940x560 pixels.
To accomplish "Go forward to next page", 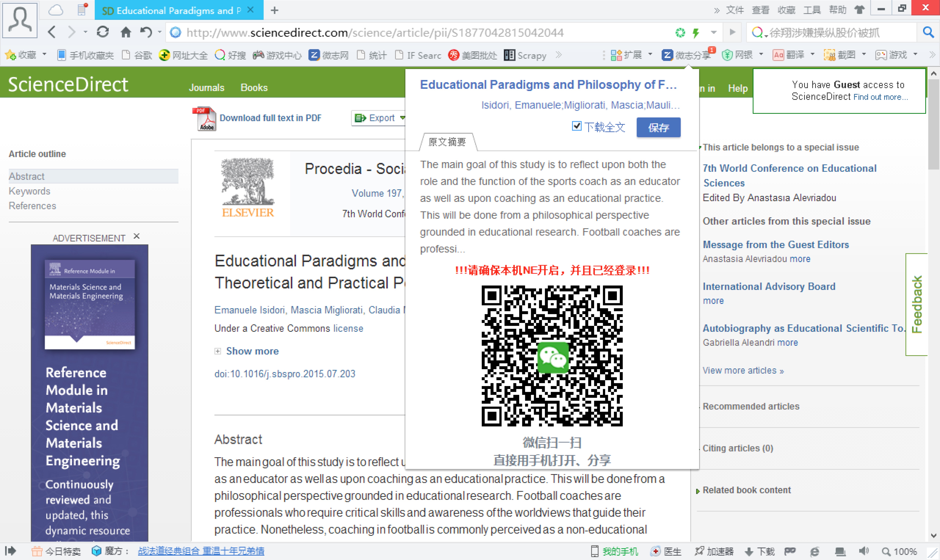I will coord(71,32).
